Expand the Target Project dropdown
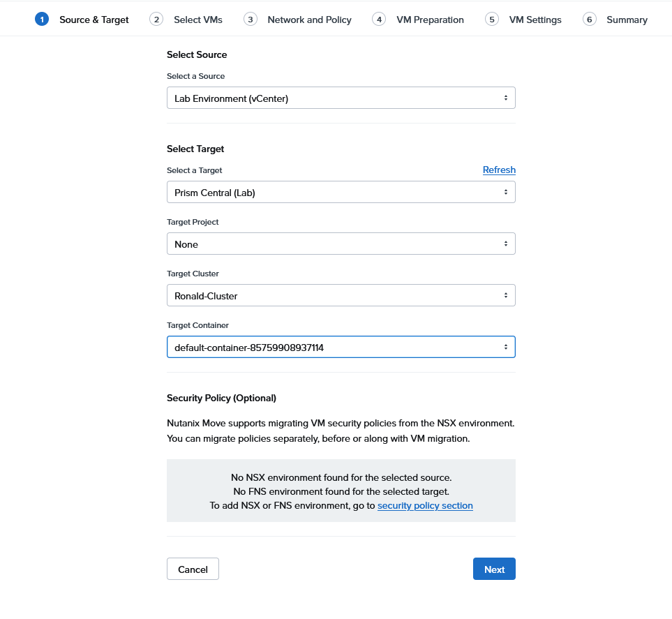The image size is (672, 619). 341,244
